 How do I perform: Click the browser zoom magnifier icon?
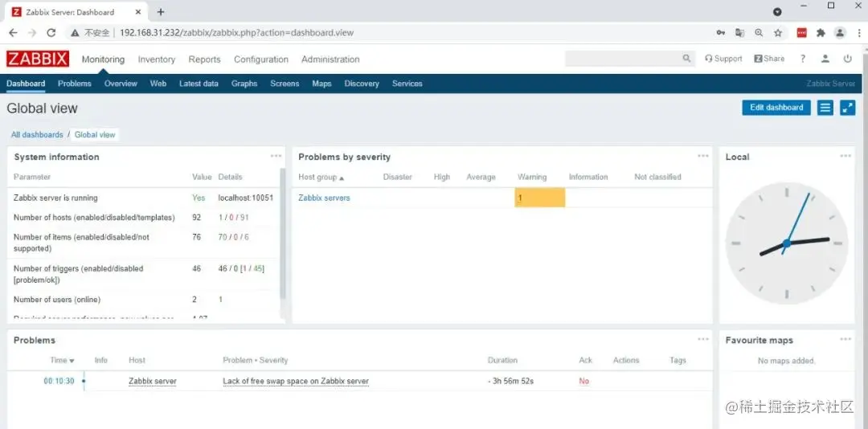click(759, 33)
